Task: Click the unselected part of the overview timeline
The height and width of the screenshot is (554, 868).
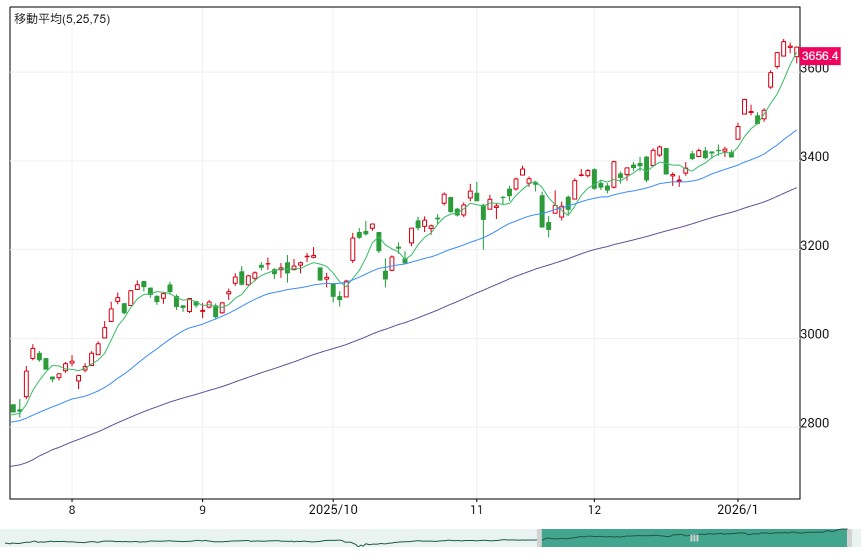Action: coord(268,538)
